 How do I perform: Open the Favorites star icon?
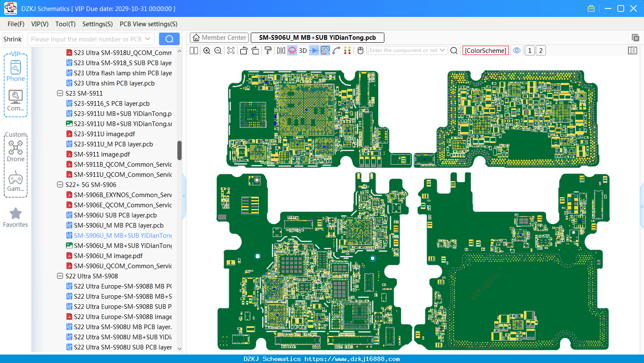(x=16, y=217)
